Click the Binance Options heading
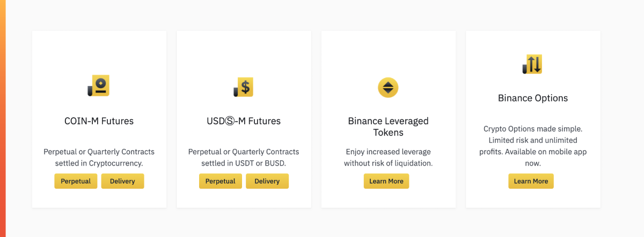 (533, 98)
